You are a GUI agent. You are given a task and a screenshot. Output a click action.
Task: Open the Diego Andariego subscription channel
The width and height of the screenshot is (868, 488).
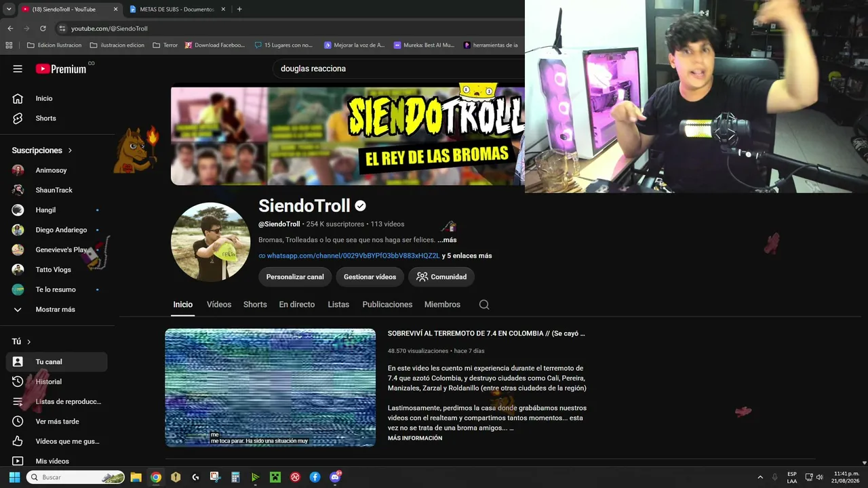click(x=57, y=230)
